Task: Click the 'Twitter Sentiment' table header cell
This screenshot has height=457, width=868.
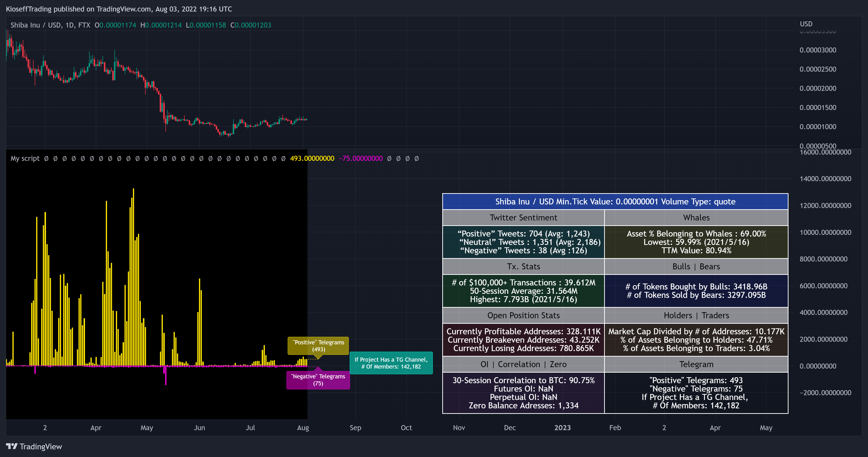Action: [523, 218]
